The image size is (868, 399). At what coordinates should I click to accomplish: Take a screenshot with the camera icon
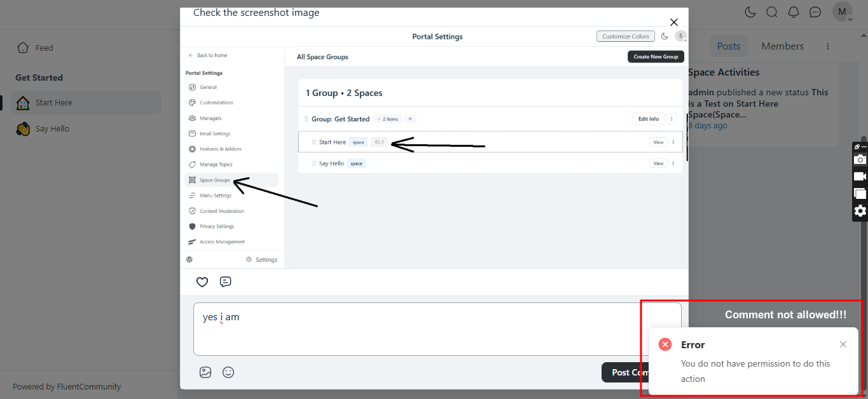point(860,159)
